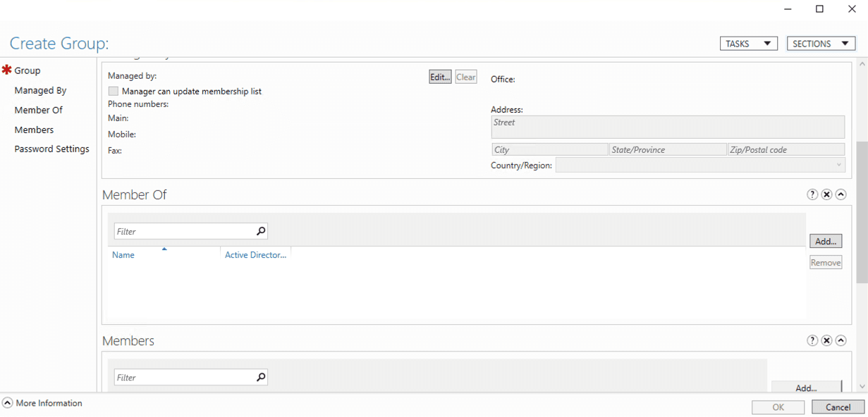Dismiss the Members section with its X icon
The image size is (868, 417).
(826, 340)
